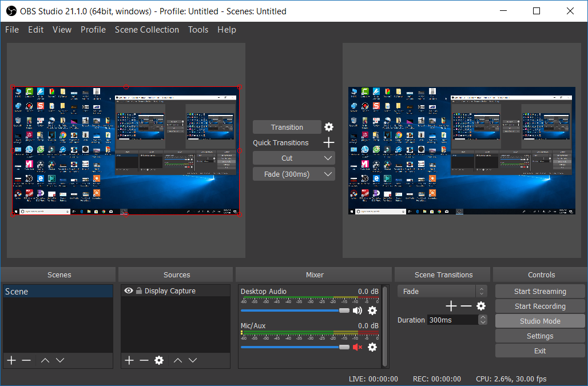This screenshot has width=588, height=386.
Task: Expand the Cut quick transition dropdown
Action: click(x=329, y=158)
